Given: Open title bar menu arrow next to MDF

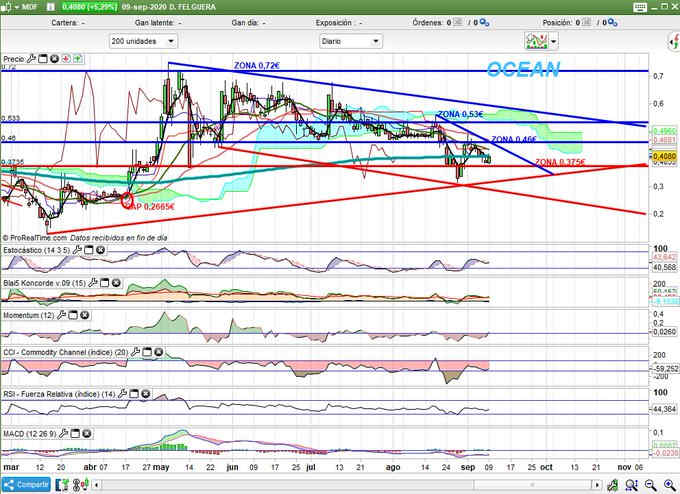Looking at the screenshot, I should click(17, 7).
